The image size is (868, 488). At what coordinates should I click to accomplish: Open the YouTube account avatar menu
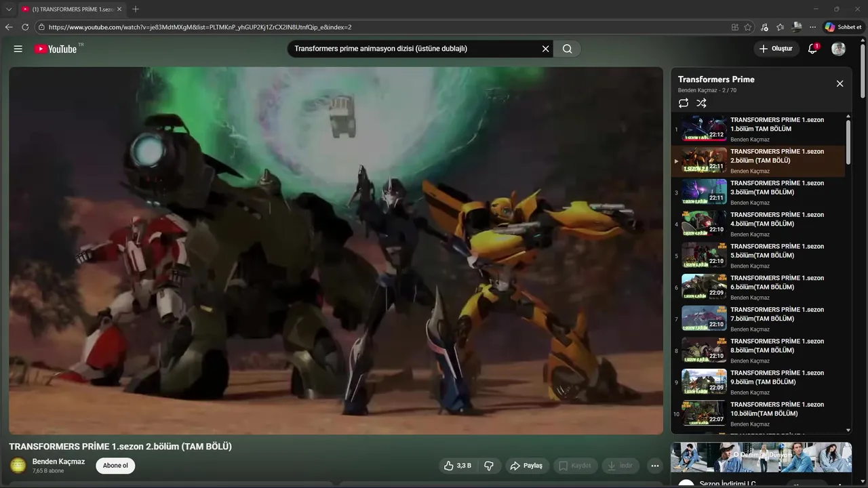[839, 49]
